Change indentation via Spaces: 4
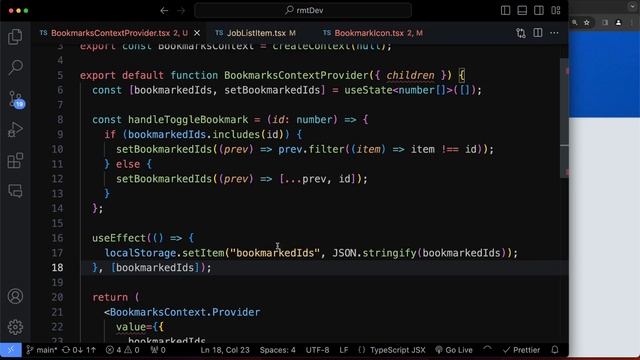640x360 pixels. point(278,350)
